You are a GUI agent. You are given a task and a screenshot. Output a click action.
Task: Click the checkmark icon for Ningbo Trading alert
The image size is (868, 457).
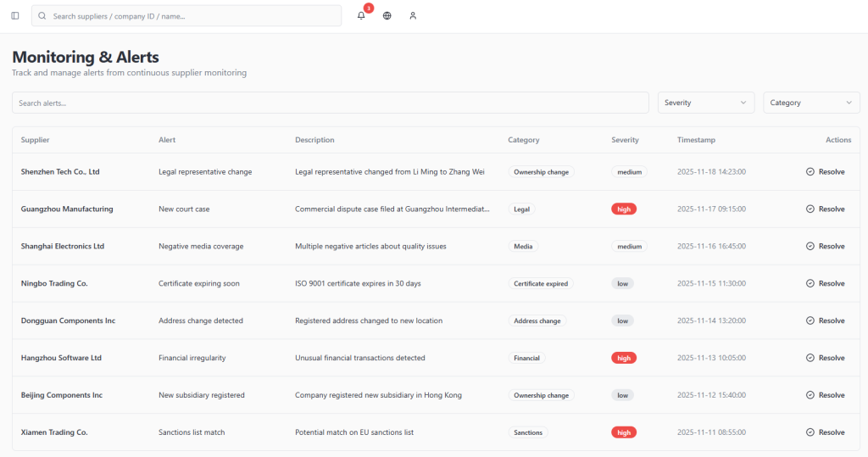click(810, 283)
